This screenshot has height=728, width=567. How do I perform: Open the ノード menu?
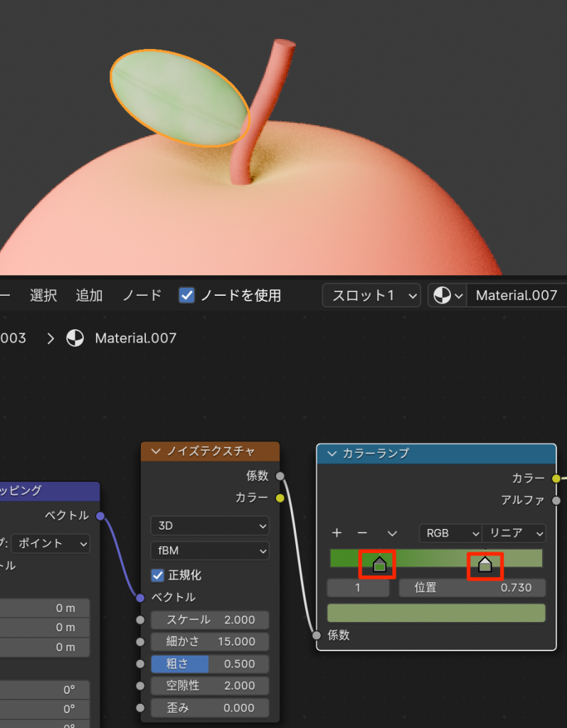coord(142,295)
